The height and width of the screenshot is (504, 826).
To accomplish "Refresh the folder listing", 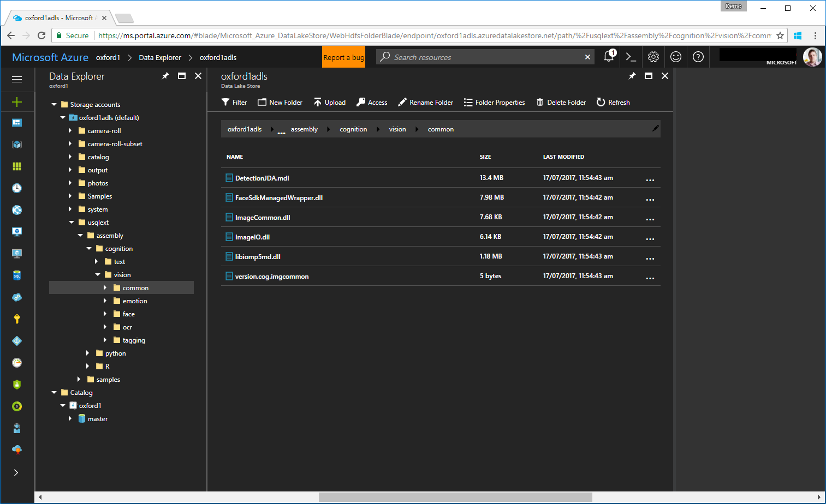I will tap(613, 102).
